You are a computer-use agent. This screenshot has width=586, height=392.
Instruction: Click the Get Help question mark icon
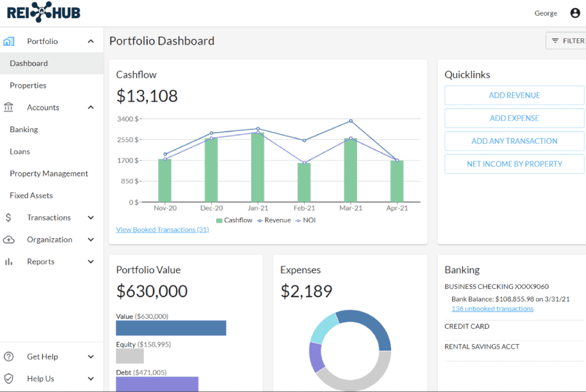click(9, 356)
